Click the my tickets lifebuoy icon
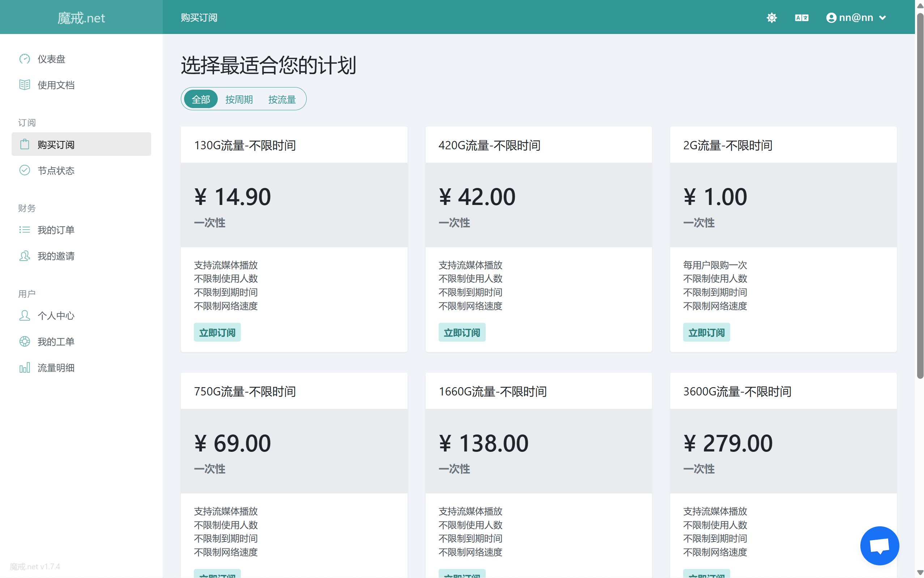Viewport: 924px width, 578px height. (x=25, y=341)
